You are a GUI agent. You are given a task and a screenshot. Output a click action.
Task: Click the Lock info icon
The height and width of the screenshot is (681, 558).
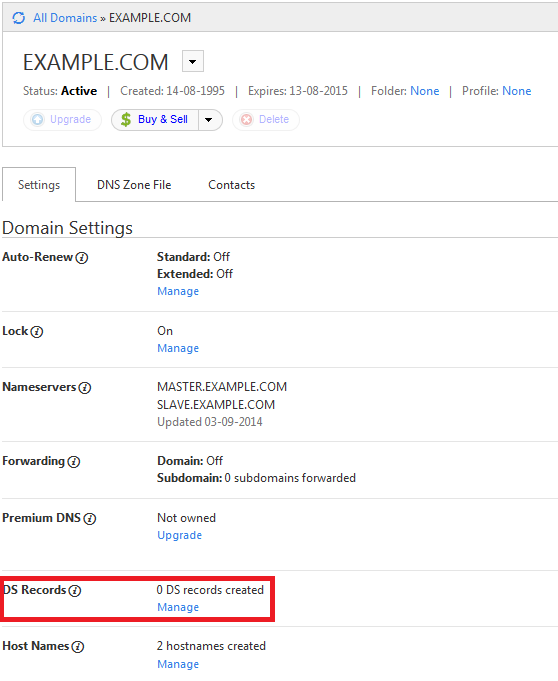click(37, 332)
